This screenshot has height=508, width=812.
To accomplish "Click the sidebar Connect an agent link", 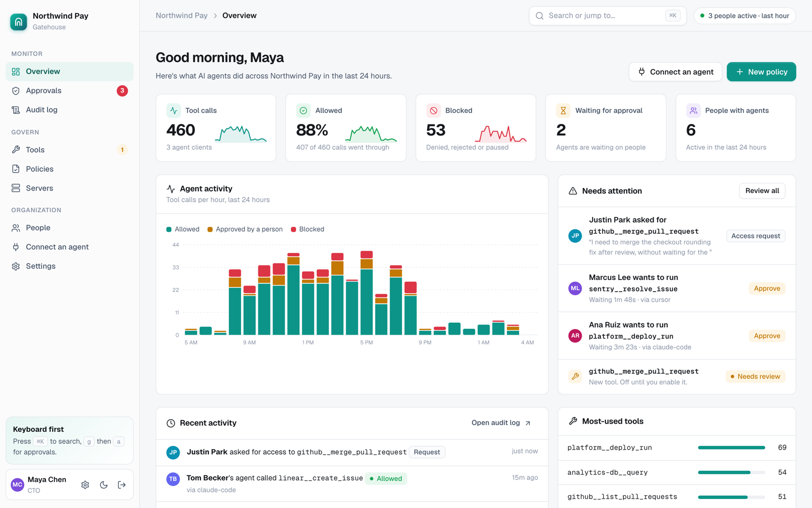I will coord(70,247).
